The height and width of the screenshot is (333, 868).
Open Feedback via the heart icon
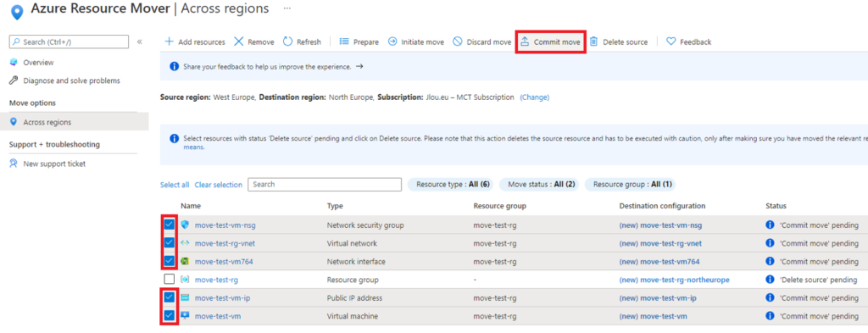coord(670,42)
